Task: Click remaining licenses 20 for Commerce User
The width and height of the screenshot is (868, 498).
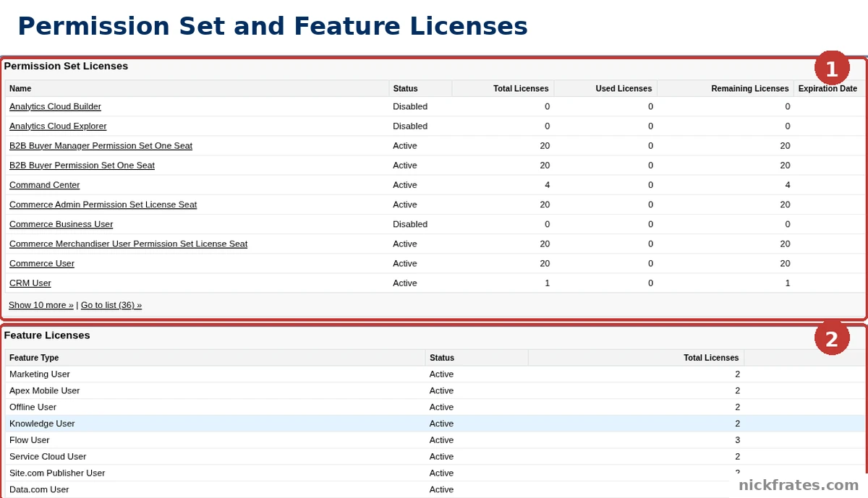Action: click(785, 263)
